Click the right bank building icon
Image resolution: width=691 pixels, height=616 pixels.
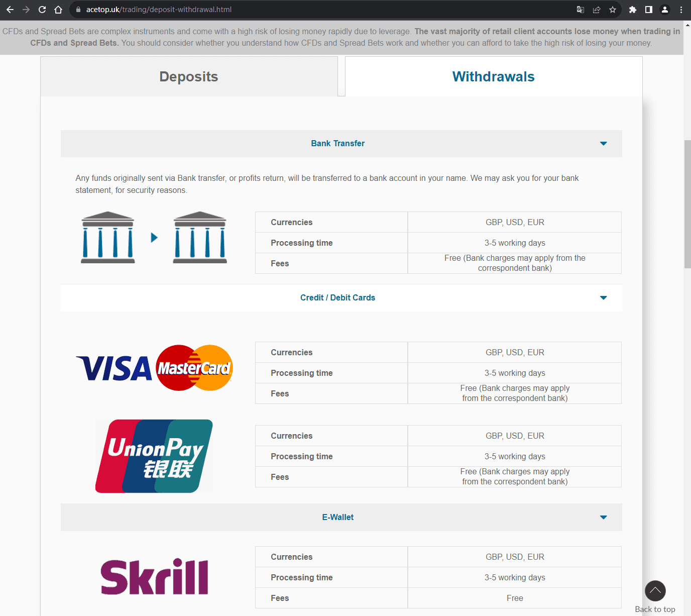pyautogui.click(x=200, y=237)
